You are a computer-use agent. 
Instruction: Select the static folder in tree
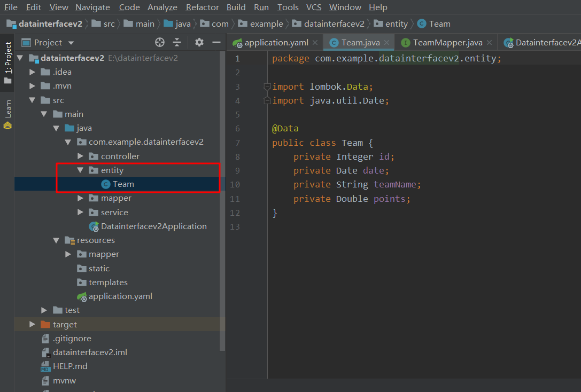click(x=93, y=269)
